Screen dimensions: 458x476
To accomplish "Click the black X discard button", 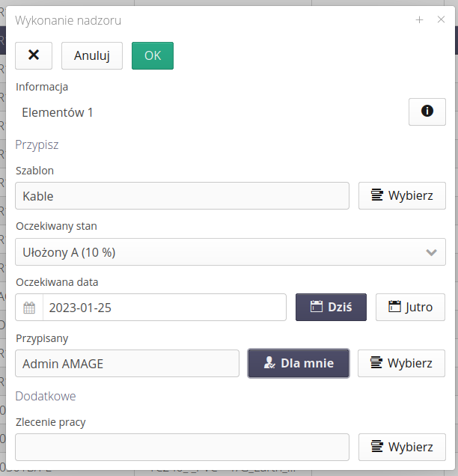I will click(34, 55).
